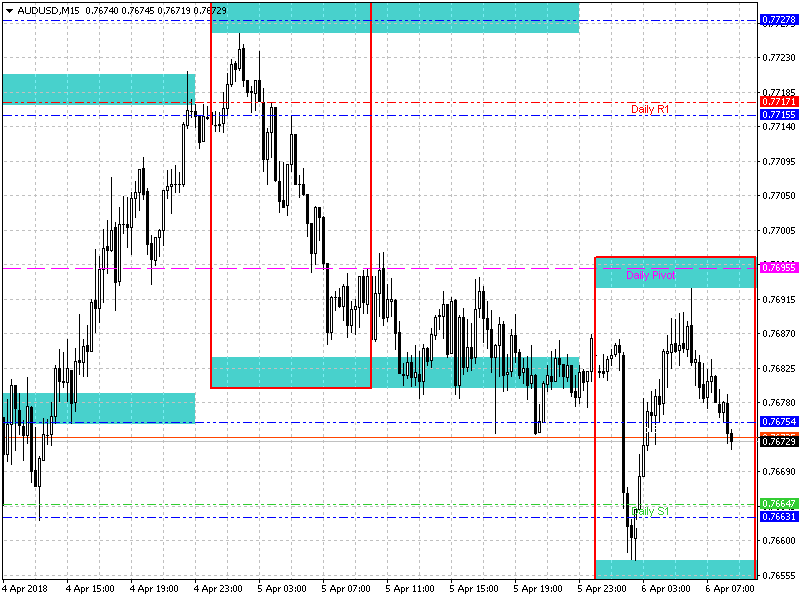This screenshot has width=800, height=600.
Task: Select the Daily Pivot text label
Action: [651, 275]
